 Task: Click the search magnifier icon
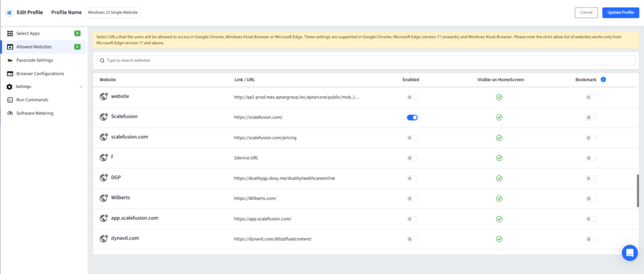(x=102, y=60)
